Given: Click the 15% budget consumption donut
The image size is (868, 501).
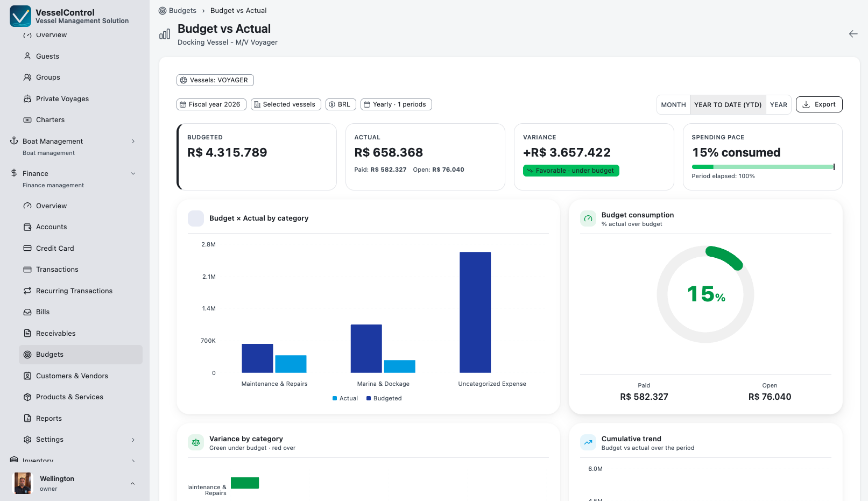Looking at the screenshot, I should (x=705, y=294).
